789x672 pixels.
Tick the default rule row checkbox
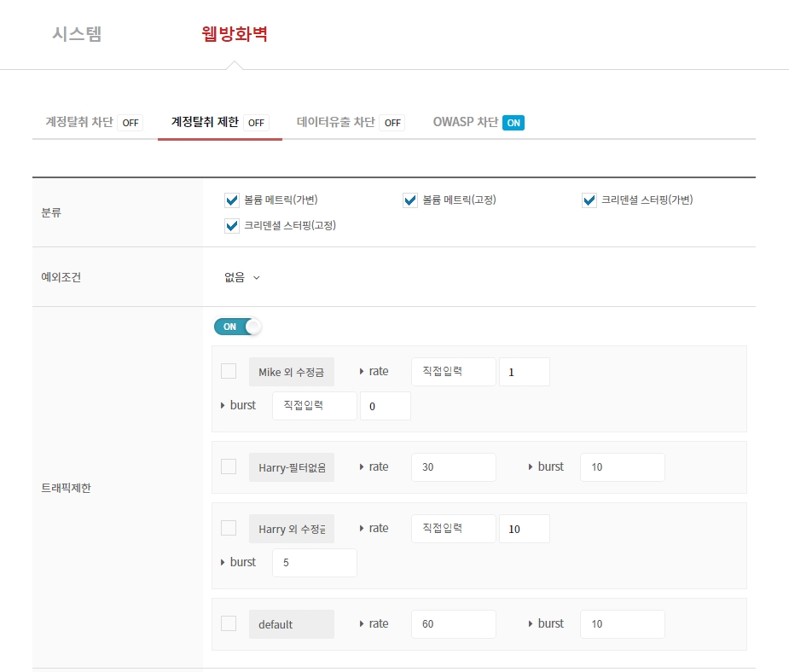(229, 623)
